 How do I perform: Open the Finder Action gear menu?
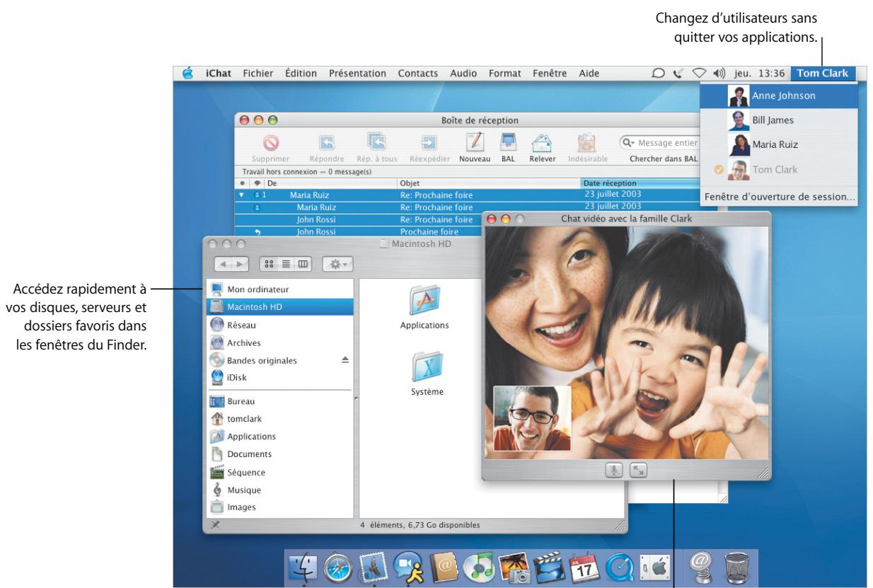pos(337,264)
